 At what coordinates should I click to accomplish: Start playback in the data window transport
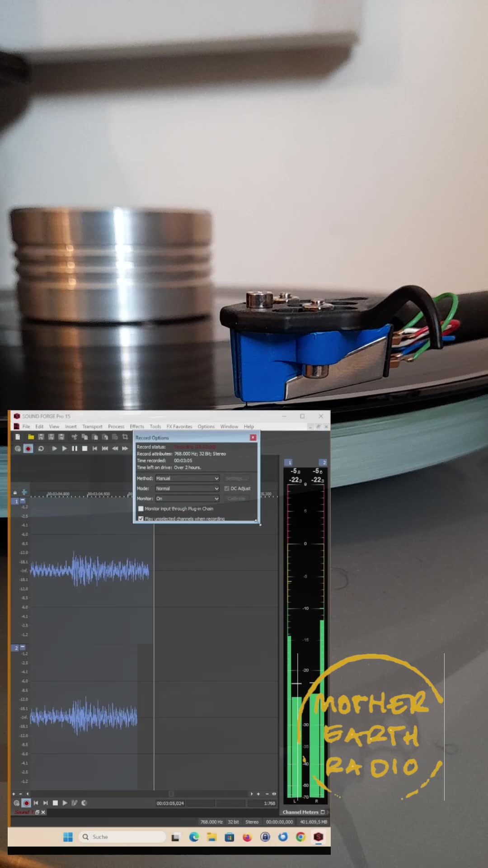click(x=65, y=803)
